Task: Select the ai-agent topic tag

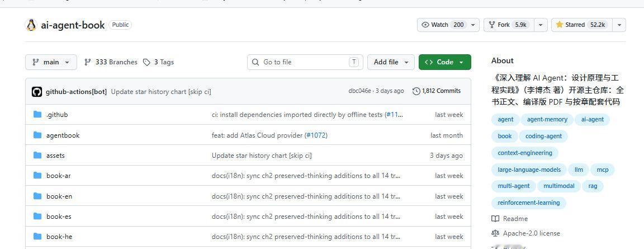Action: click(x=592, y=120)
